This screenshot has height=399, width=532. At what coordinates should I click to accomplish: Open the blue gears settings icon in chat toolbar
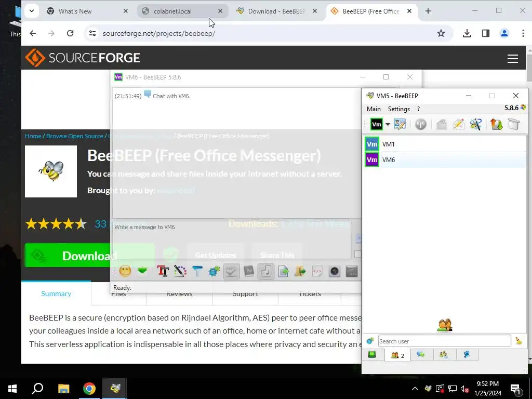214,271
